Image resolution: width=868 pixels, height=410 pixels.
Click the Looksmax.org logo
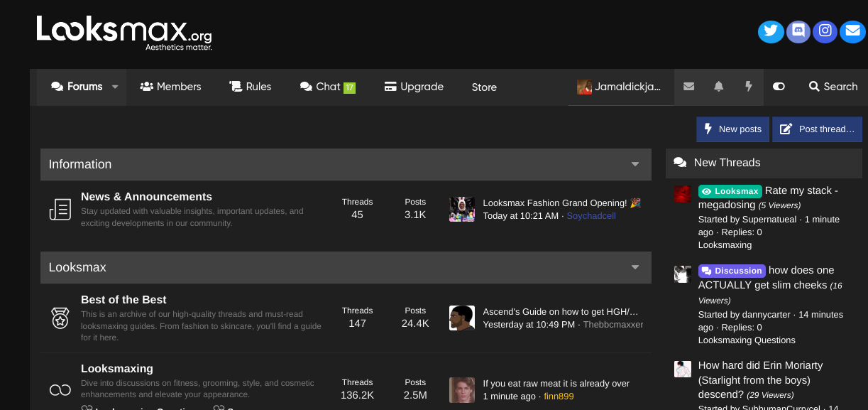click(124, 33)
